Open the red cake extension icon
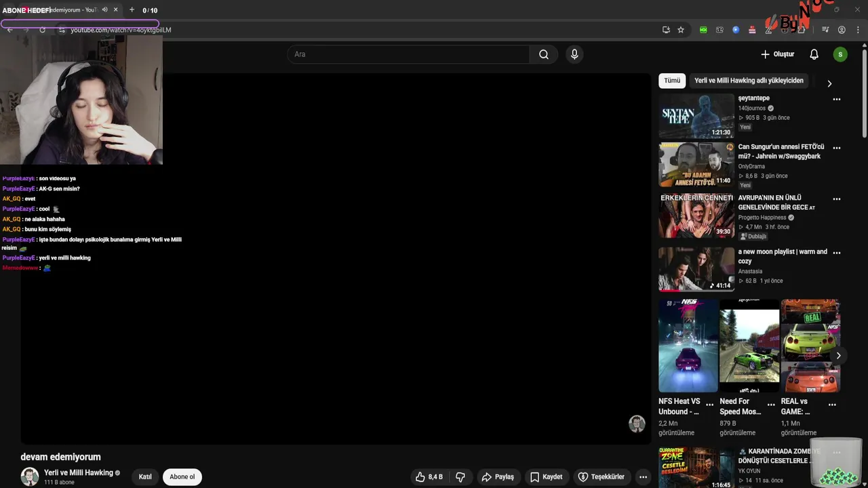Image resolution: width=868 pixels, height=488 pixels. pos(752,30)
